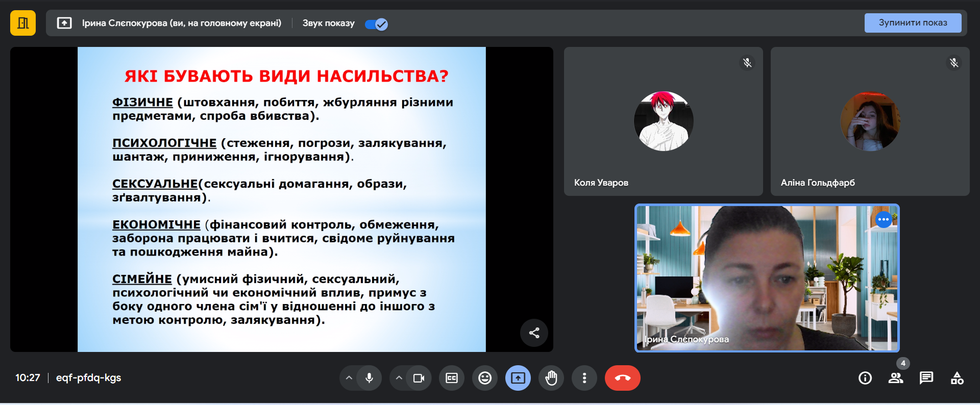Open the activities panel
Viewport: 980px width, 405px height.
tap(957, 378)
